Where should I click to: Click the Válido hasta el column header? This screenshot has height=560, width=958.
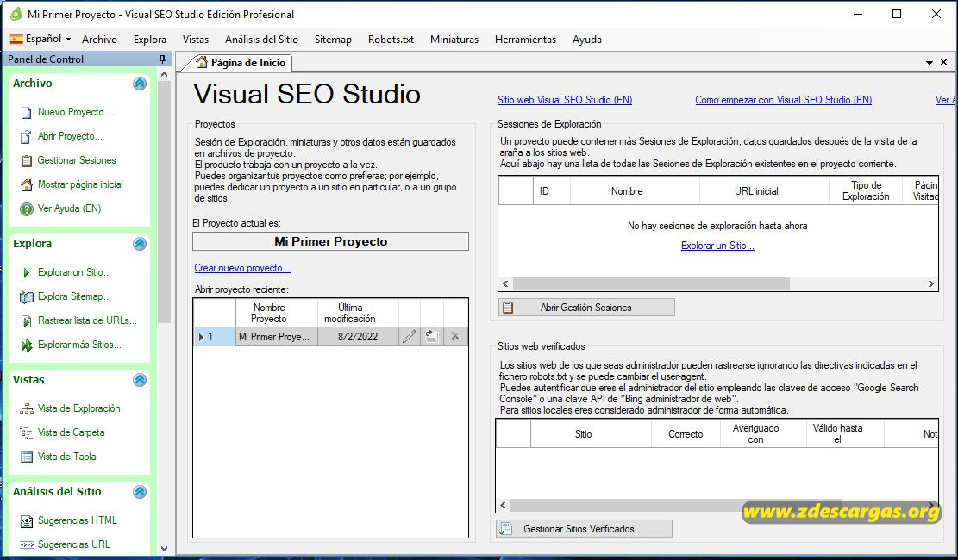(845, 434)
